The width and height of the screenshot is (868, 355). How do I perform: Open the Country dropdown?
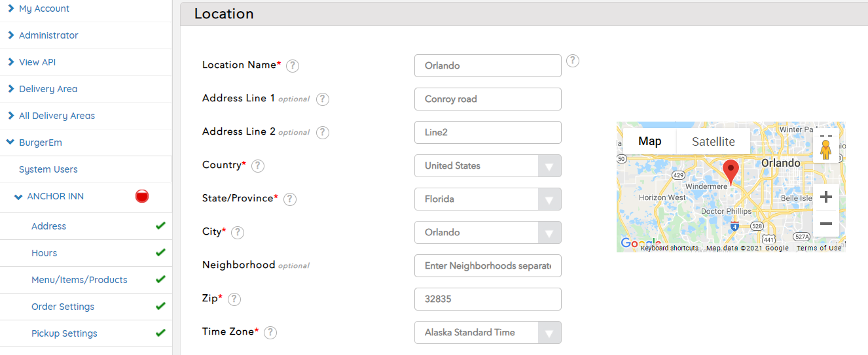[x=488, y=166]
